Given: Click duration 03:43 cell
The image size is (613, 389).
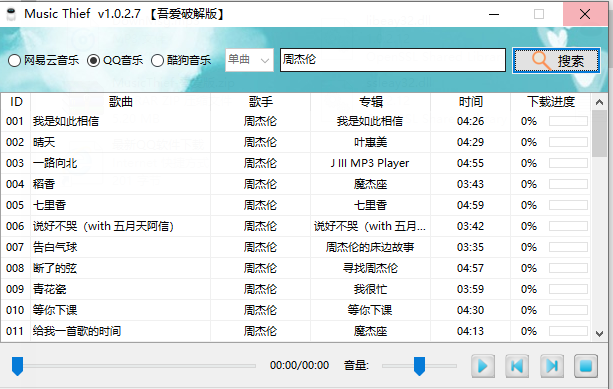Looking at the screenshot, I should [x=470, y=184].
